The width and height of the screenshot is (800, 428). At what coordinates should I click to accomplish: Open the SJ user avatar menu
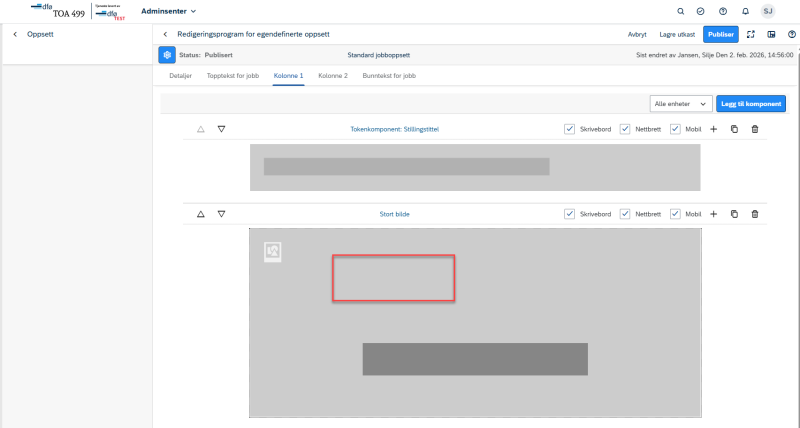(768, 11)
